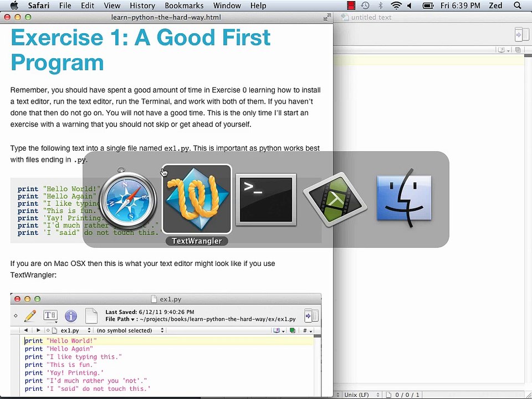Click the document proxy icon beside untitled text
The height and width of the screenshot is (399, 532).
[345, 17]
